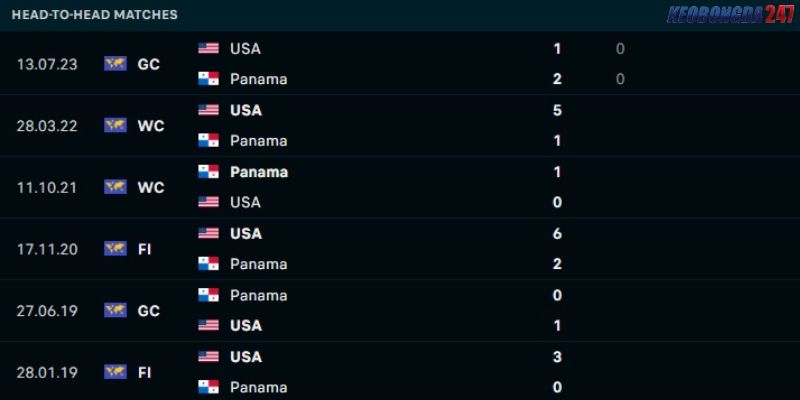Click the 28.01.19 match date
The width and height of the screenshot is (800, 400).
pyautogui.click(x=47, y=372)
